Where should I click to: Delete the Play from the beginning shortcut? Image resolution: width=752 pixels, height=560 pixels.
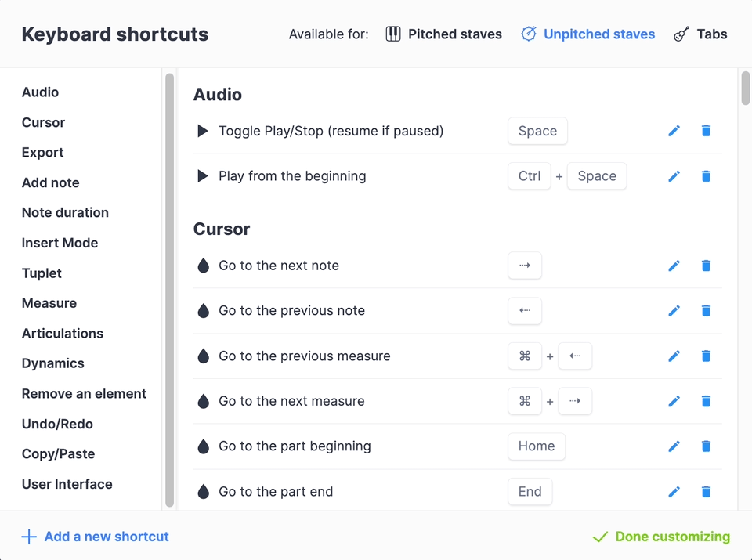click(x=706, y=176)
